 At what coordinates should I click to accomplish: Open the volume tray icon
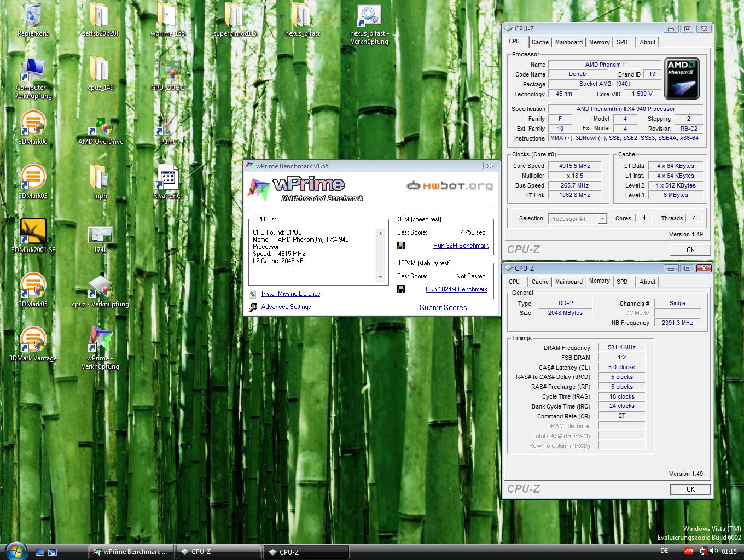click(x=714, y=552)
